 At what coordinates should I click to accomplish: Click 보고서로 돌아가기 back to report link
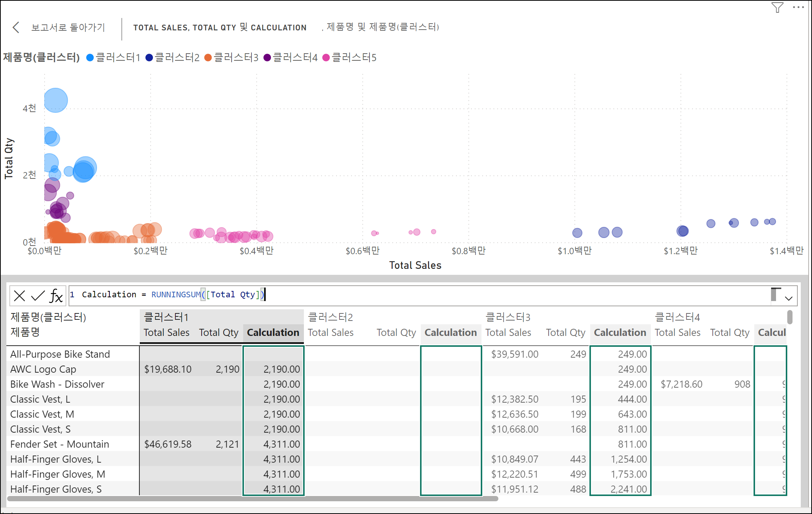(68, 27)
